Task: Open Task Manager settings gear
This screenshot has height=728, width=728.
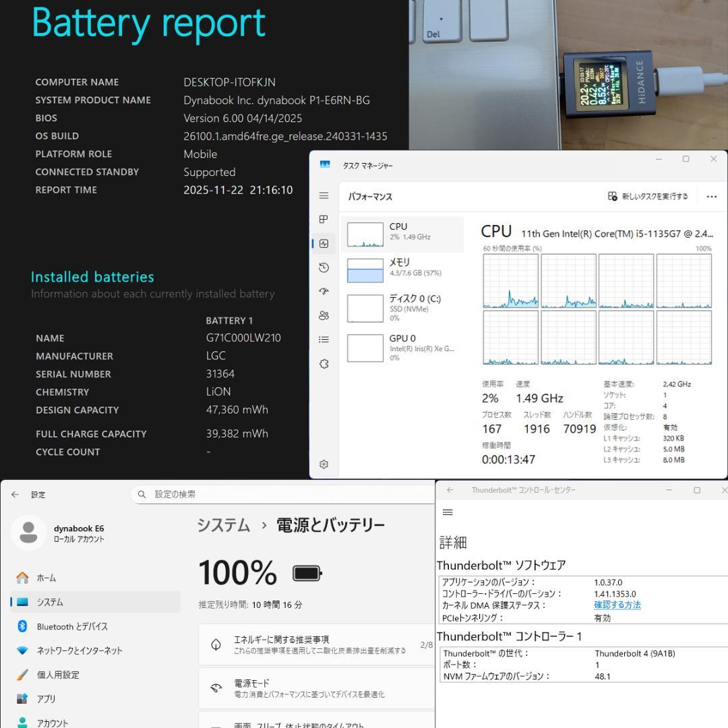Action: coord(324,464)
